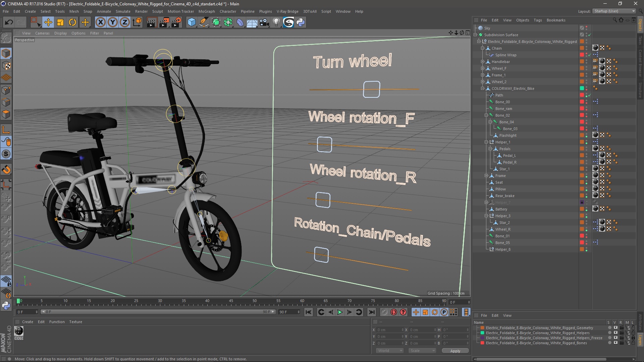Toggle Z axis lock
The width and height of the screenshot is (644, 362).
click(125, 22)
